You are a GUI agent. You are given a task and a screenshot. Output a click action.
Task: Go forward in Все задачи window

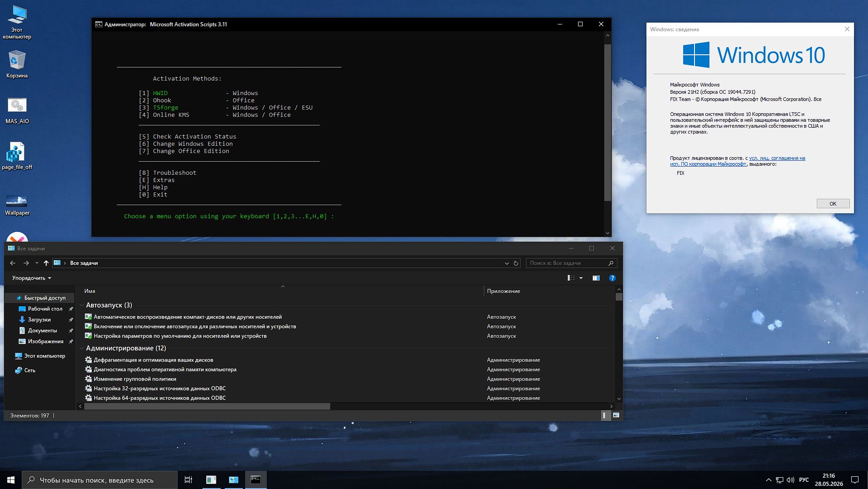click(x=26, y=263)
